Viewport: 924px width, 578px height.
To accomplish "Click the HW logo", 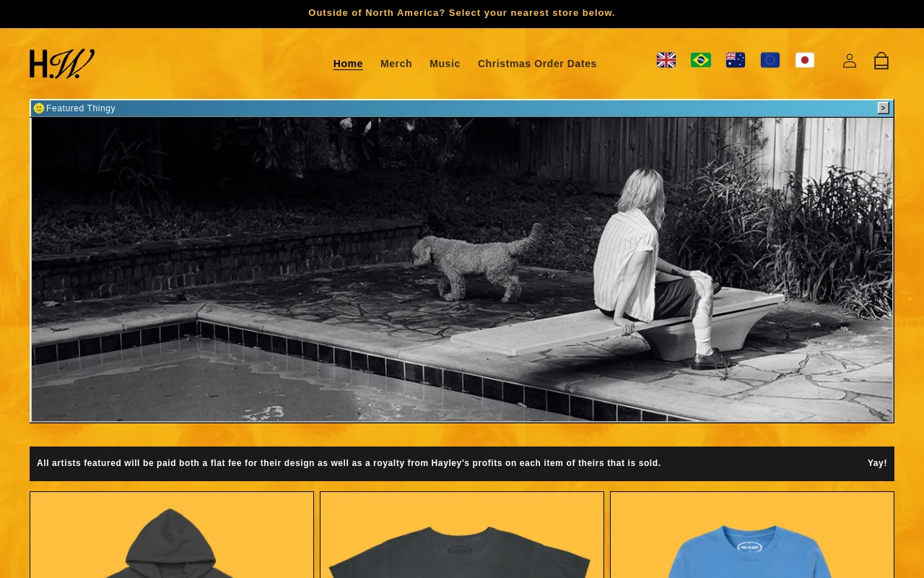I will click(62, 64).
